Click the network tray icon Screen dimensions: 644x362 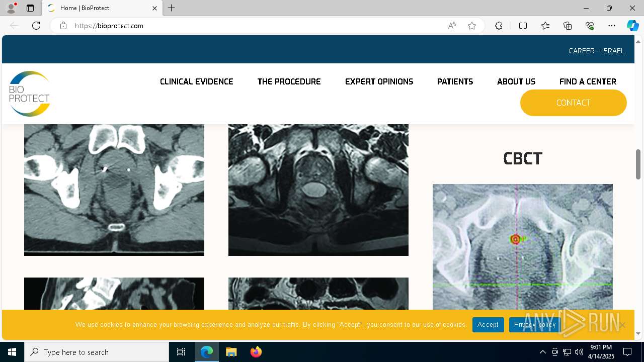pyautogui.click(x=567, y=352)
